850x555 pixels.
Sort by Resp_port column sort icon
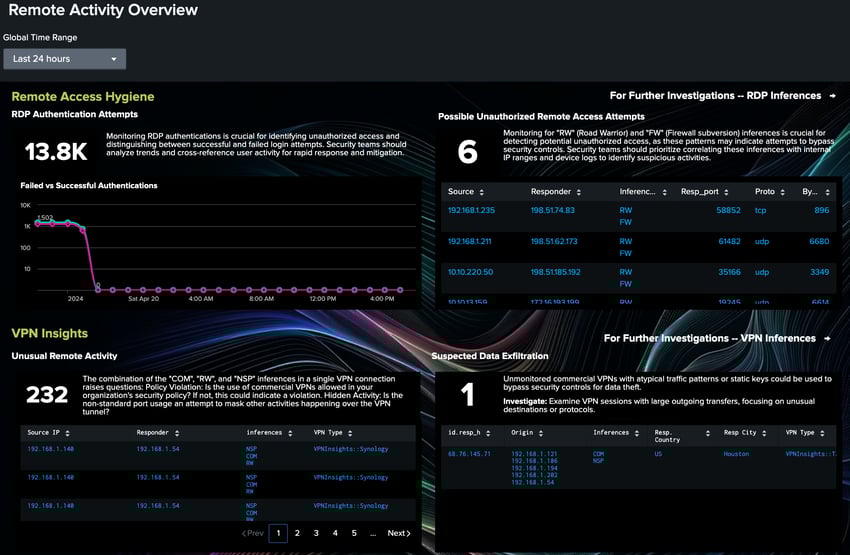(x=726, y=191)
